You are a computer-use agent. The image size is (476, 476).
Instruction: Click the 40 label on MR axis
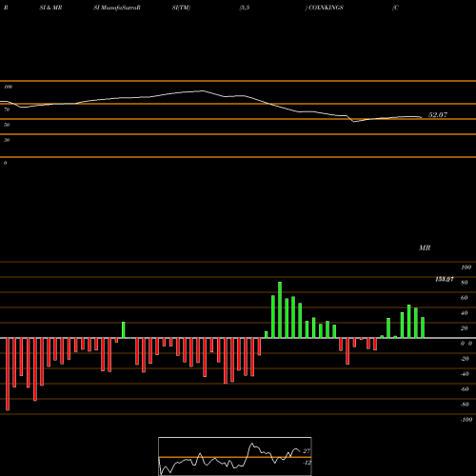tap(465, 313)
